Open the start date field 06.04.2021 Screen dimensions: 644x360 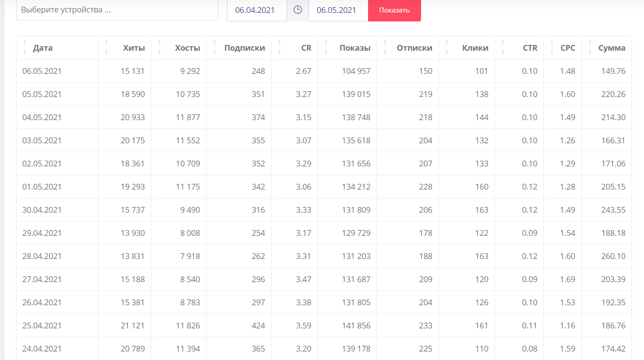pyautogui.click(x=257, y=10)
